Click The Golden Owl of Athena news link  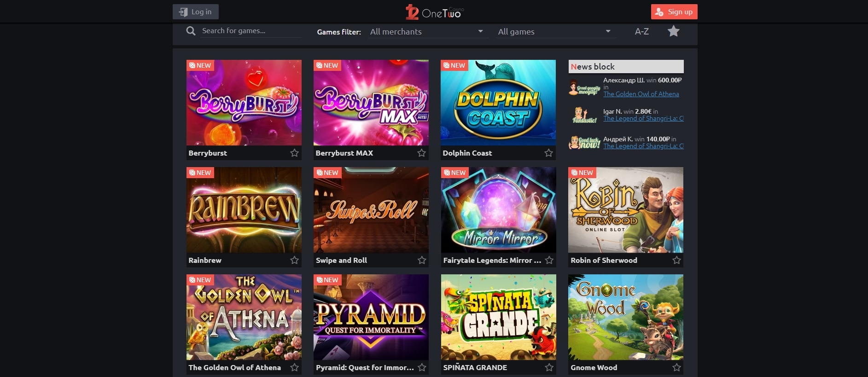coord(641,94)
